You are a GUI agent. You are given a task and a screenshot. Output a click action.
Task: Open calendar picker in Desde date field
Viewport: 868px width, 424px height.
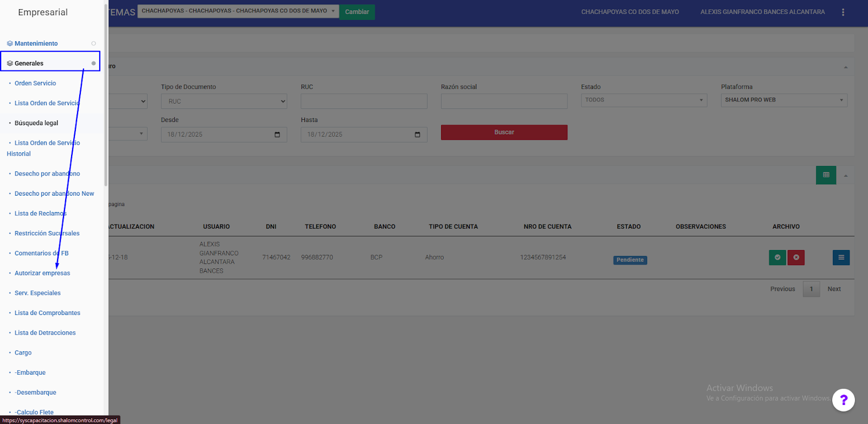pyautogui.click(x=277, y=134)
